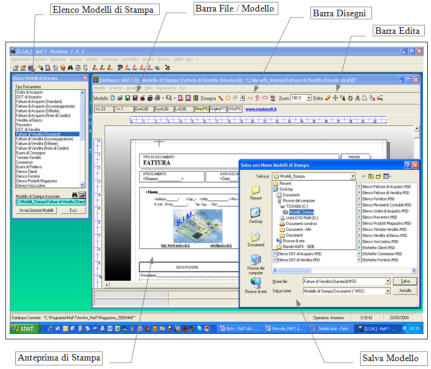Click the Nome file input field
Image resolution: width=431 pixels, height=369 pixels.
[x=344, y=281]
